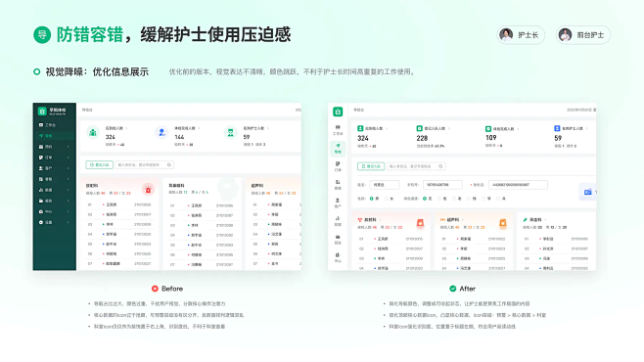Open the bottom 设置 item in Before sidebar
The width and height of the screenshot is (644, 362).
(x=54, y=222)
